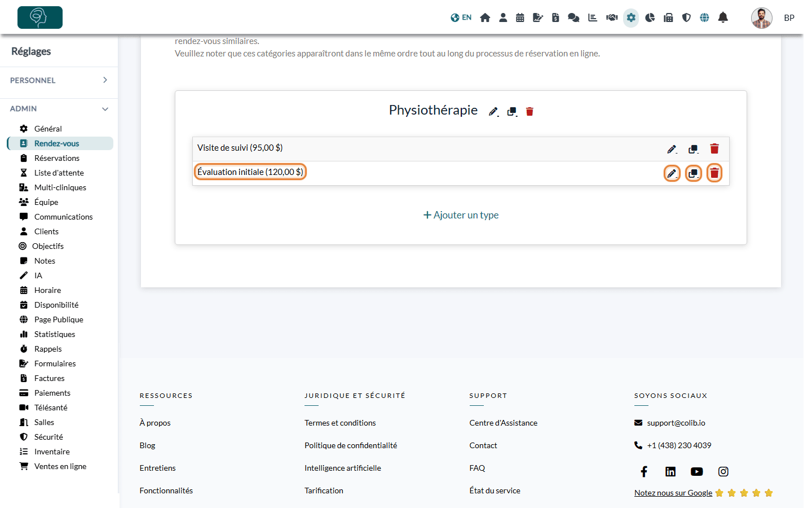Delete the Visite de suivi type

tap(714, 148)
